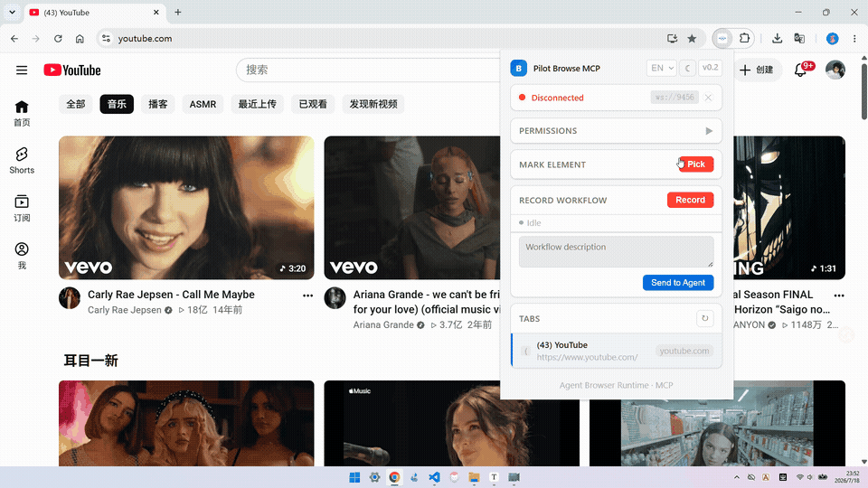Select the 已观看 filter chip
Viewport: 868px width, 488px height.
(x=313, y=104)
